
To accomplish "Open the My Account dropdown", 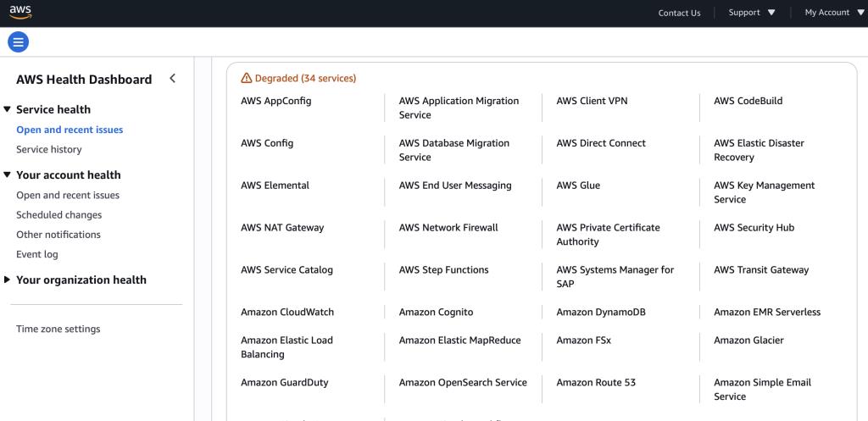I will 834,12.
